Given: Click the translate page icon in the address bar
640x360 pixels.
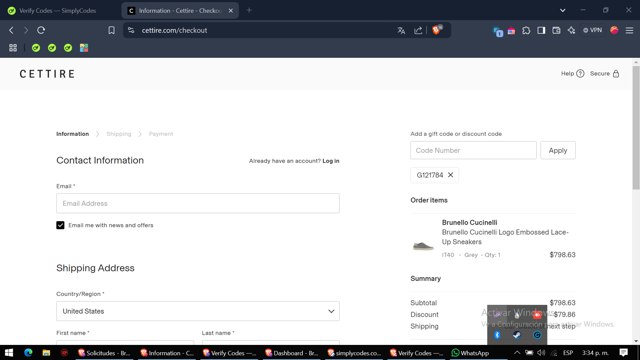Looking at the screenshot, I should point(401,30).
